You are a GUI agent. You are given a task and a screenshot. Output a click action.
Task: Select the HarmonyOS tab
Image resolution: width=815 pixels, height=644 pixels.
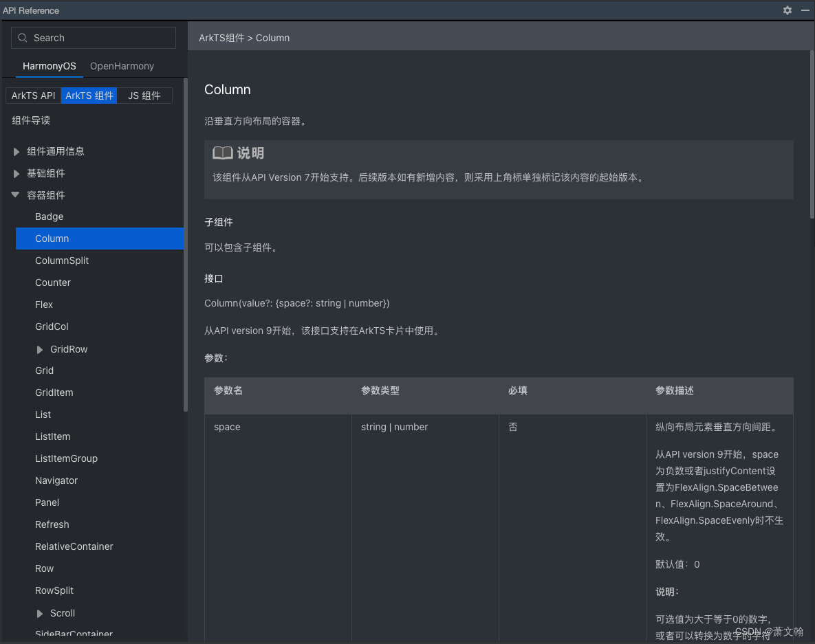tap(49, 66)
